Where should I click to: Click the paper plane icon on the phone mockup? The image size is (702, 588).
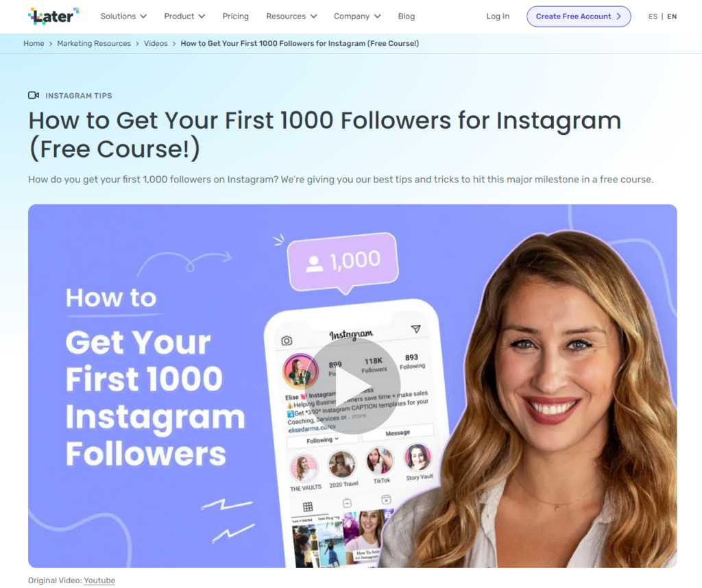click(x=415, y=329)
